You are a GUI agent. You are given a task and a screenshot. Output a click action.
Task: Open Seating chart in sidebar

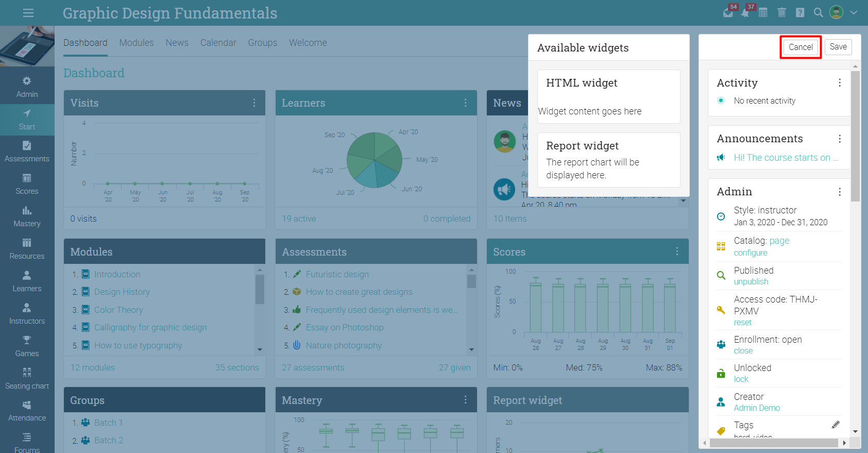coord(27,379)
